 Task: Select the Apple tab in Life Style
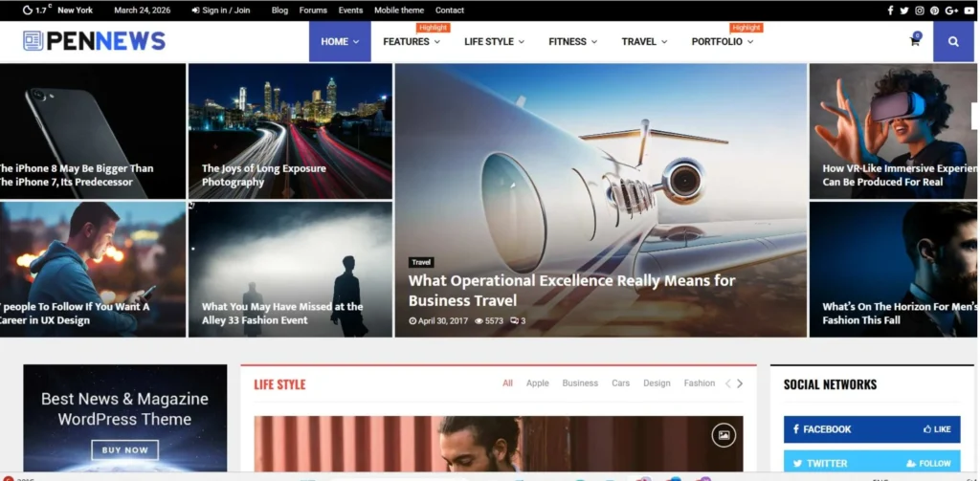(x=538, y=383)
